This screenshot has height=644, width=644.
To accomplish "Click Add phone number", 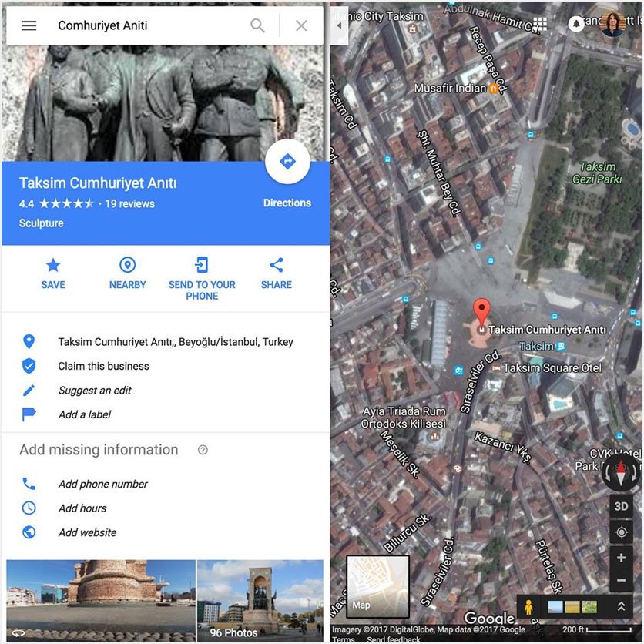I will pyautogui.click(x=103, y=484).
